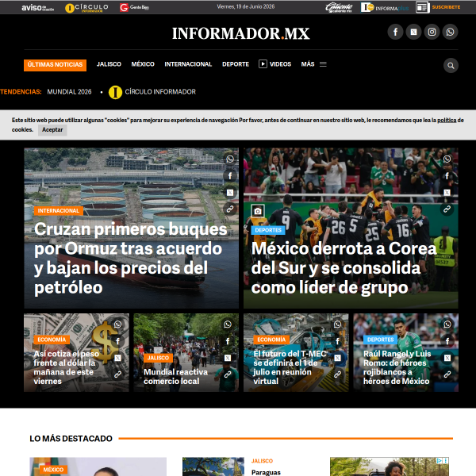
Task: Share Ormuz article on Facebook icon
Action: [x=230, y=176]
